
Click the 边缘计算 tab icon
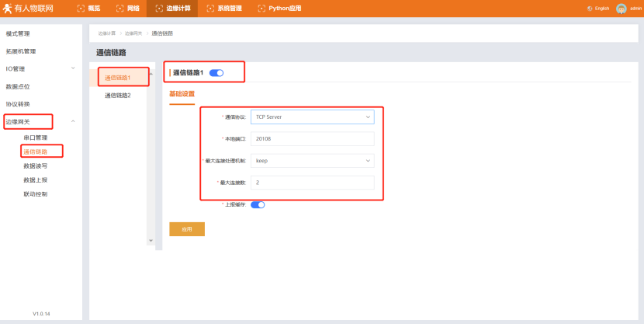pyautogui.click(x=160, y=9)
